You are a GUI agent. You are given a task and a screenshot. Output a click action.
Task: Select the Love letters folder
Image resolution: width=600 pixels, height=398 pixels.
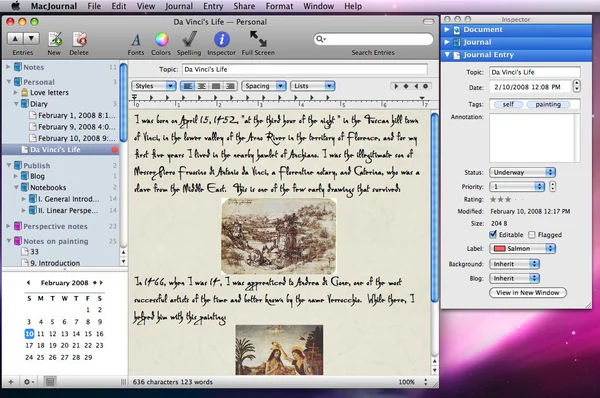pos(45,93)
